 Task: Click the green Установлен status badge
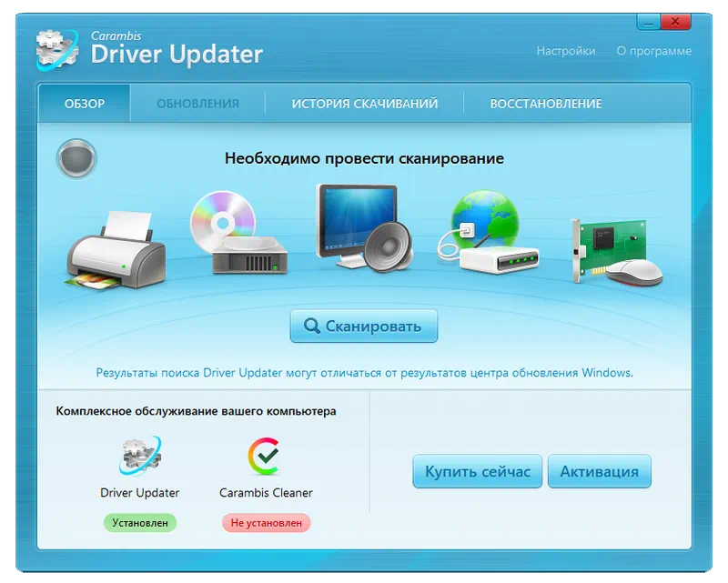pyautogui.click(x=140, y=523)
